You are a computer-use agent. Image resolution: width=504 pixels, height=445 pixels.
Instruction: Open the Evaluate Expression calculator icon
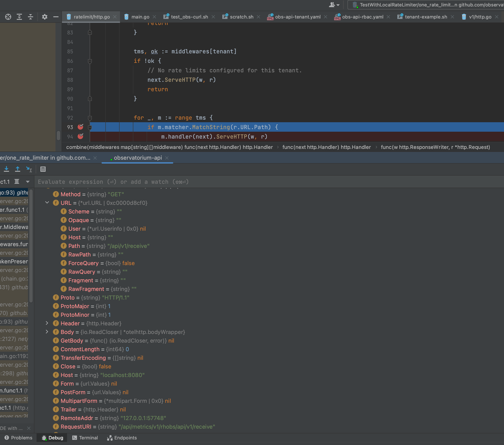[x=43, y=169]
